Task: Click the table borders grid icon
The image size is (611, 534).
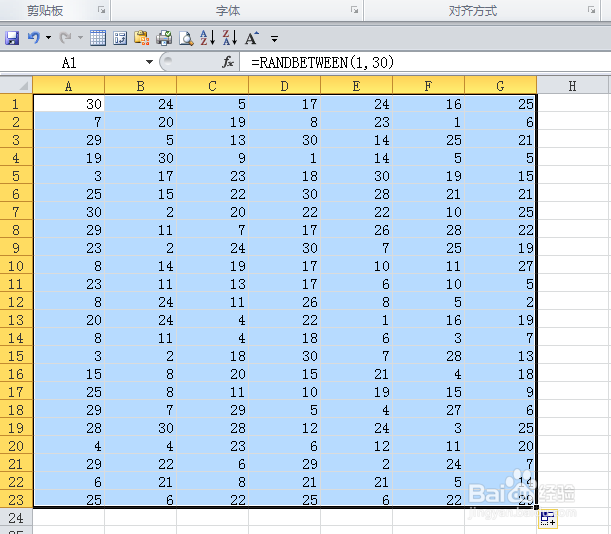Action: 97,38
